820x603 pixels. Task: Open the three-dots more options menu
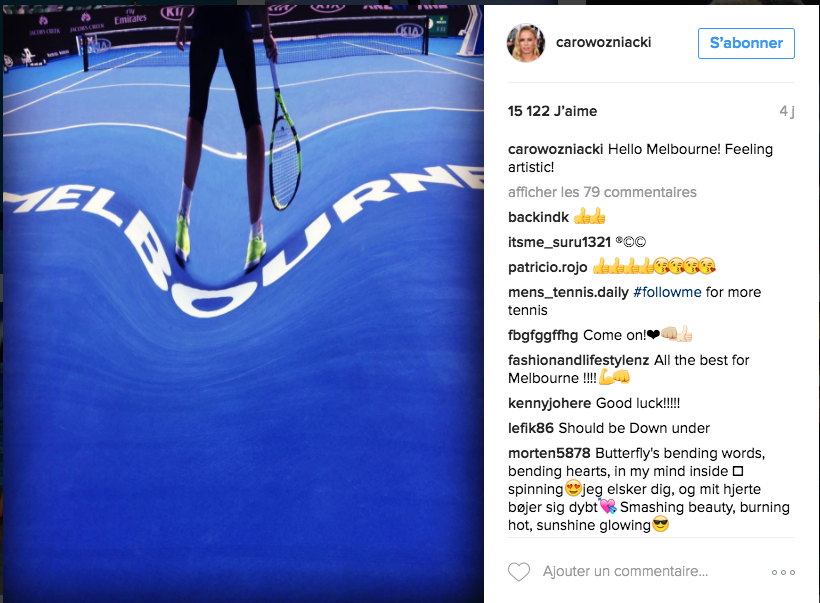coord(783,573)
